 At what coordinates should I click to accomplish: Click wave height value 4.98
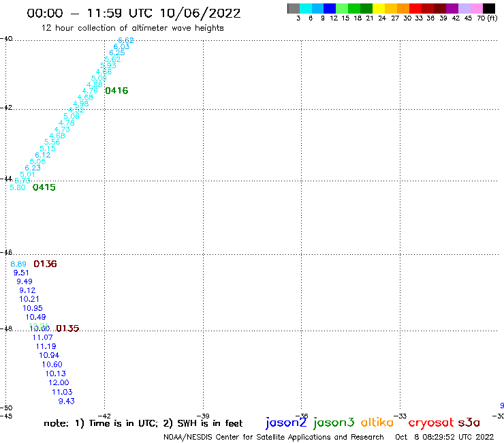(x=80, y=104)
